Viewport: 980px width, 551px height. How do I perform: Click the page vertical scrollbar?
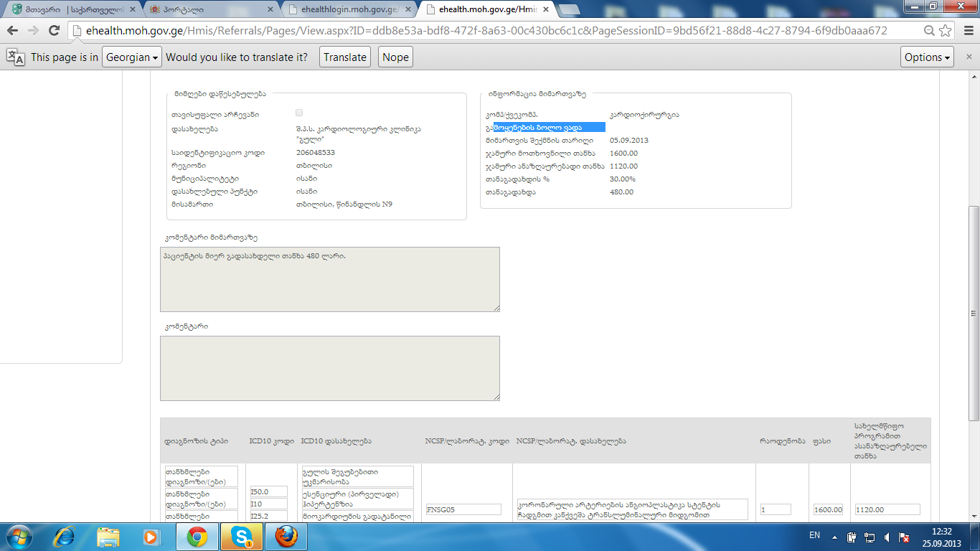[974, 287]
